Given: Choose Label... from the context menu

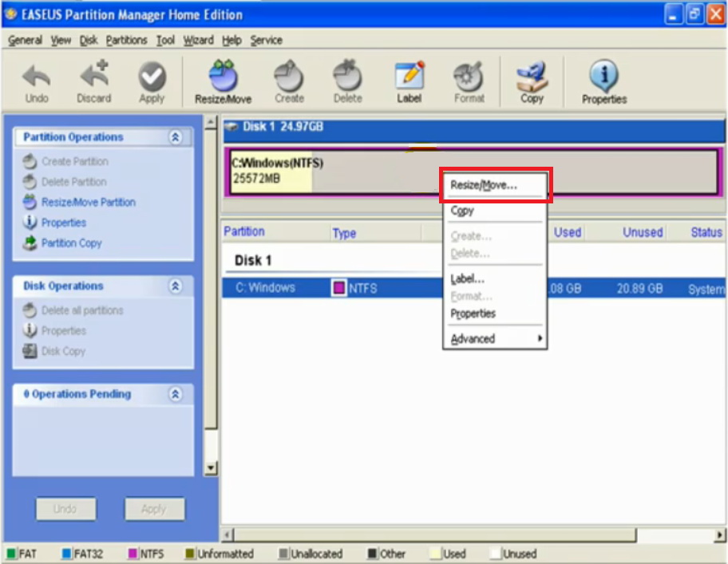Looking at the screenshot, I should (495, 278).
